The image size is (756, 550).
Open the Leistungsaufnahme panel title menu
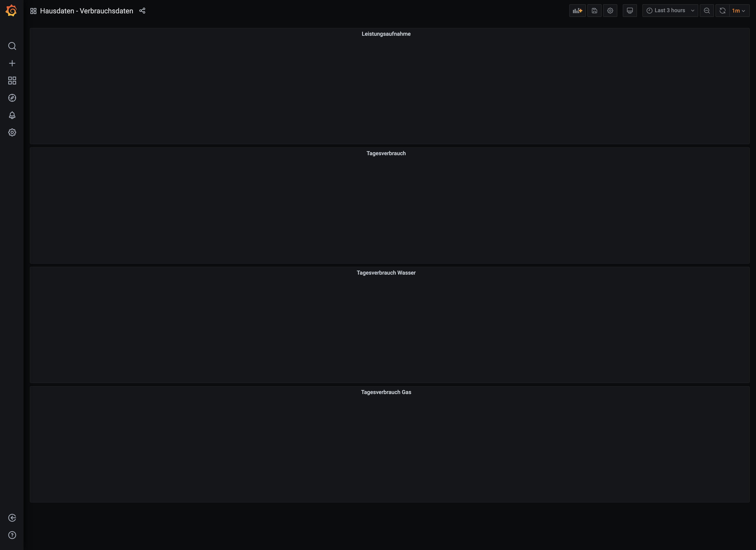tap(386, 34)
